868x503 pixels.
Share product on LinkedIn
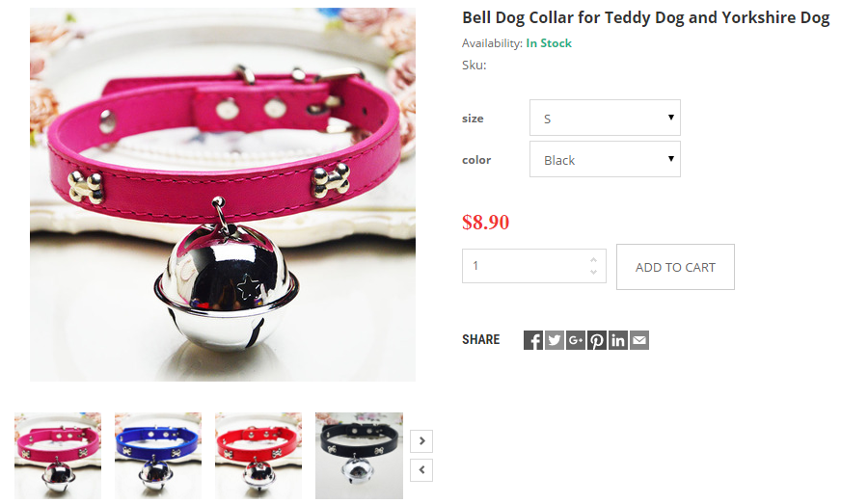point(618,340)
